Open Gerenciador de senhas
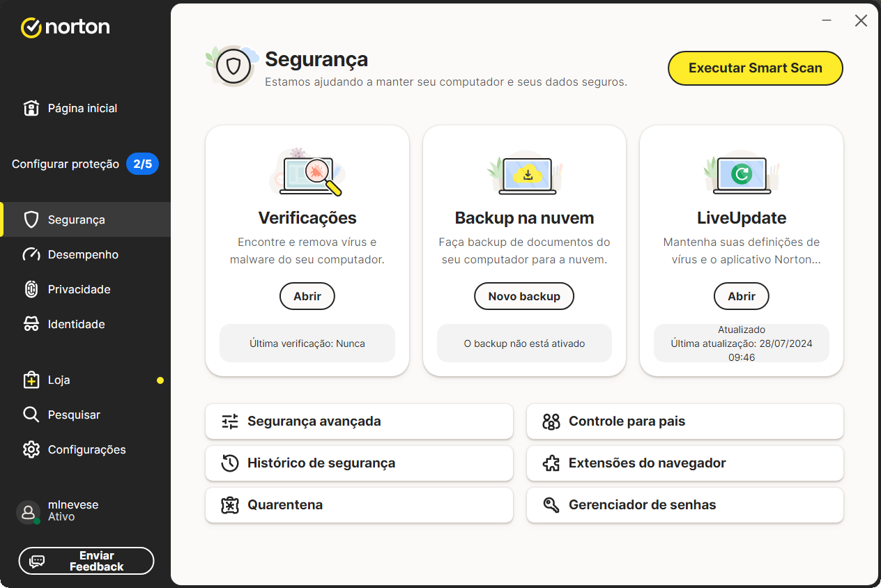The image size is (881, 588). pyautogui.click(x=685, y=505)
